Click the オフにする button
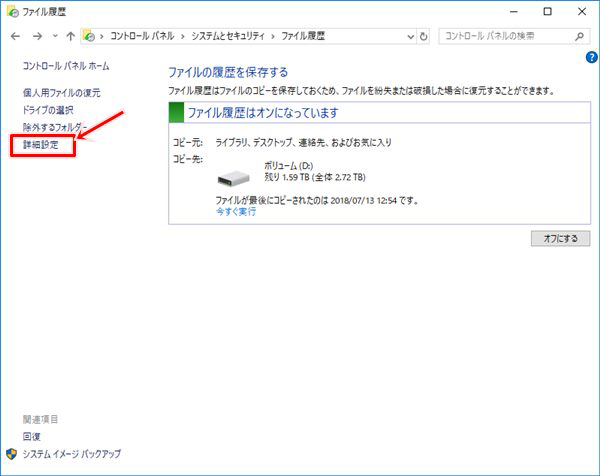The height and width of the screenshot is (476, 600). [x=560, y=238]
